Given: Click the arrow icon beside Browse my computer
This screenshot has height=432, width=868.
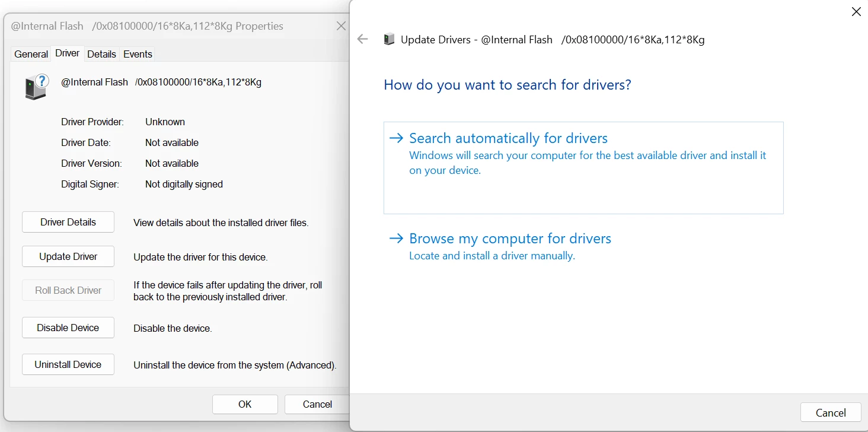Looking at the screenshot, I should [395, 239].
